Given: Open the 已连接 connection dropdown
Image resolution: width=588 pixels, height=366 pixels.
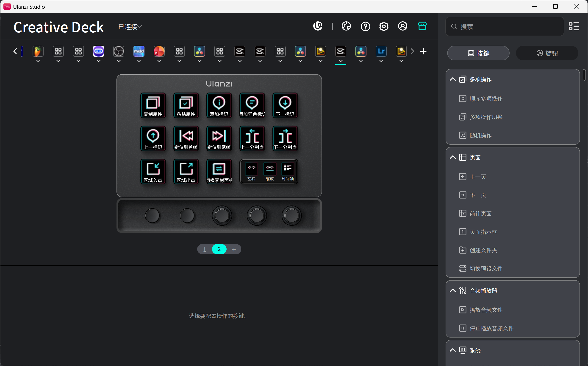Looking at the screenshot, I should 130,27.
